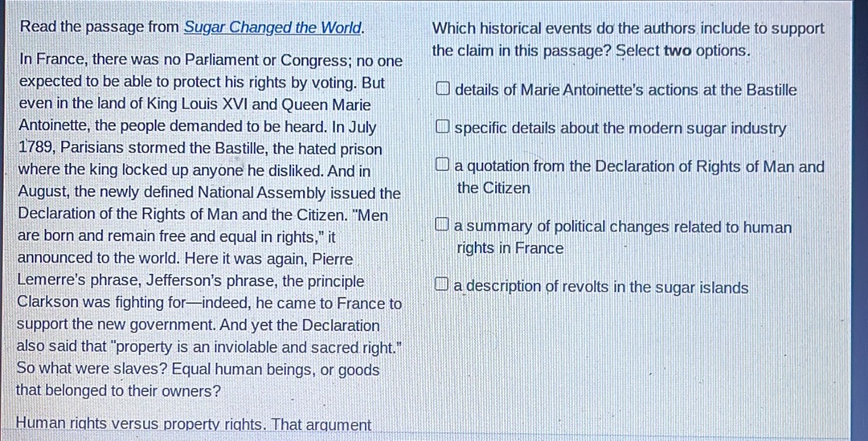Open the Sugar Changed the World link
Viewport: 868px width, 441px height.
pyautogui.click(x=273, y=27)
